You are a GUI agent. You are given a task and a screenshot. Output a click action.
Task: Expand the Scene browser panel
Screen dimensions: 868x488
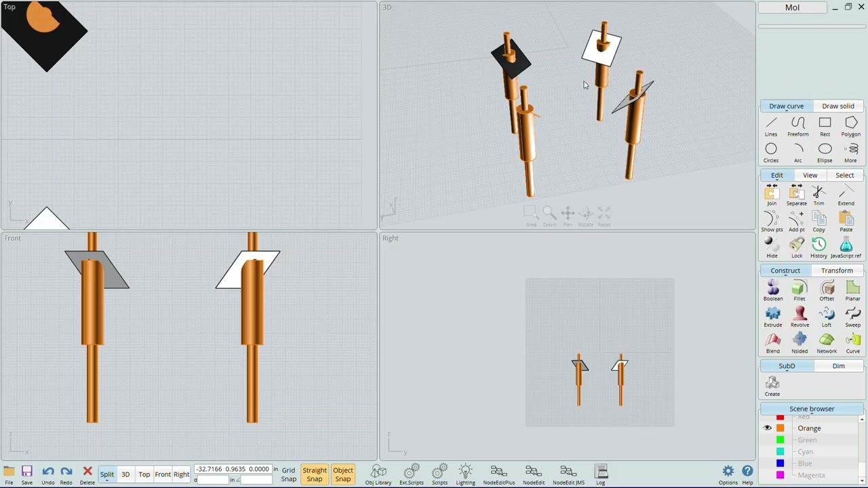click(812, 409)
